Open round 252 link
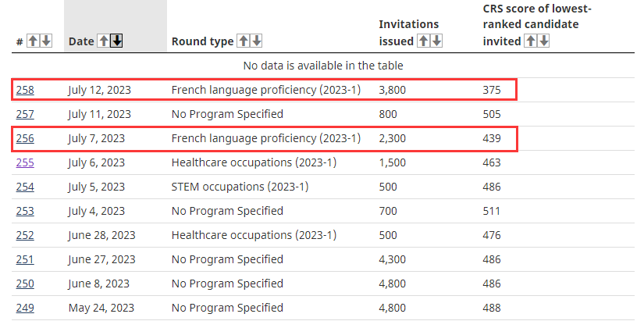 (25, 235)
